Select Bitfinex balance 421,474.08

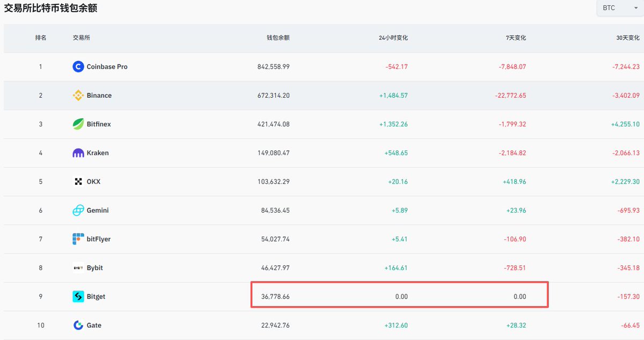pyautogui.click(x=274, y=124)
